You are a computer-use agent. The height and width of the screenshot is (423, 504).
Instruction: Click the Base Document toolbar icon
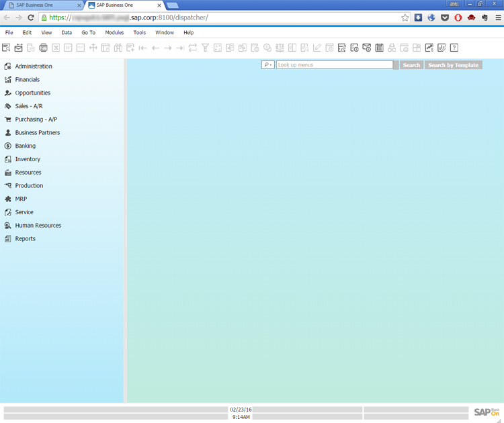pyautogui.click(x=230, y=48)
